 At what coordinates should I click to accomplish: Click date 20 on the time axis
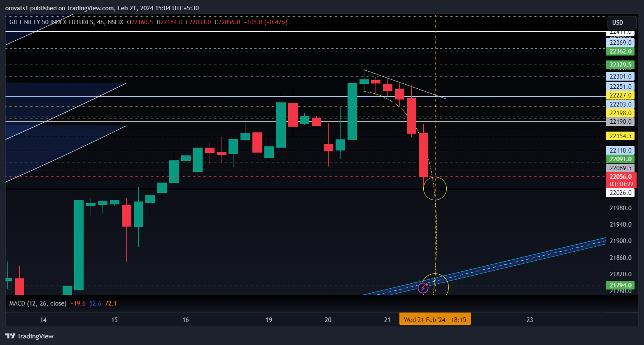pos(328,320)
